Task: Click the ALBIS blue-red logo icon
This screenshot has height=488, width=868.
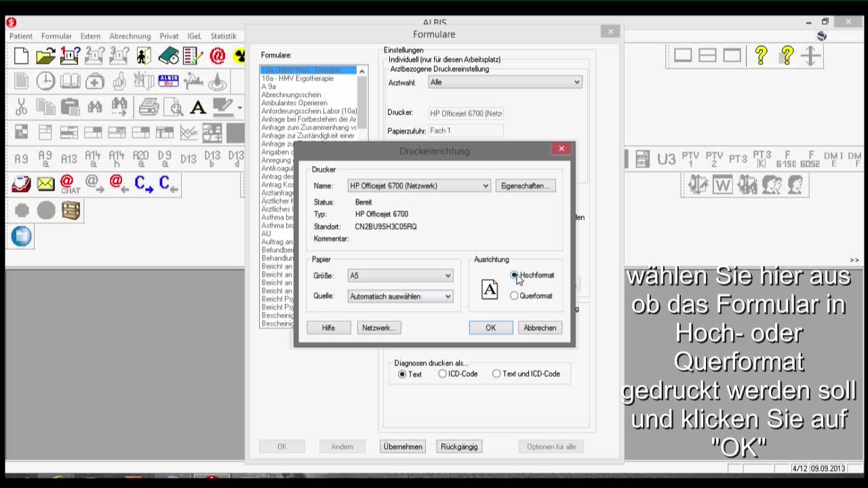Action: [168, 81]
